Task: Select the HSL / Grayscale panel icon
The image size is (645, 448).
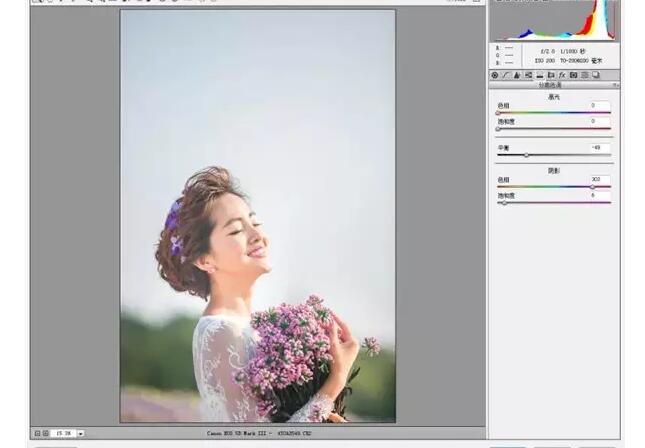Action: [528, 75]
